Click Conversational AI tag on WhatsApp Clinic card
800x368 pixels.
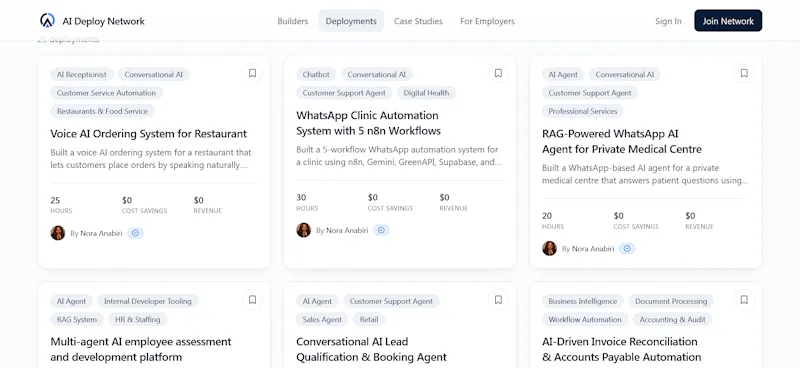[x=377, y=75]
